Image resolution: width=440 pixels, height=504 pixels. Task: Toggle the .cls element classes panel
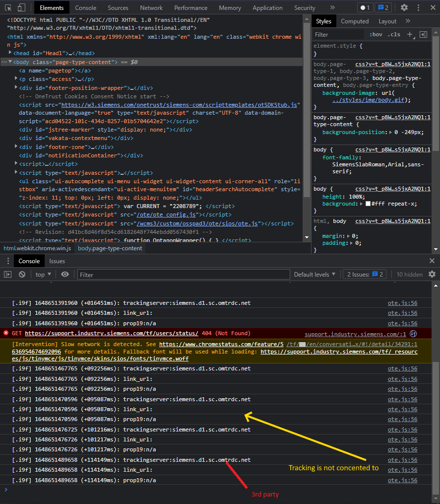click(x=394, y=34)
